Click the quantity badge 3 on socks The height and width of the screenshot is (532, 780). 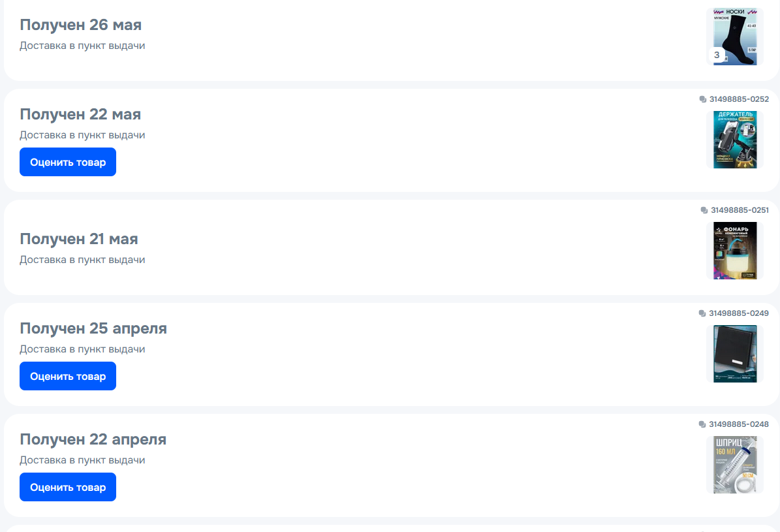pos(717,55)
